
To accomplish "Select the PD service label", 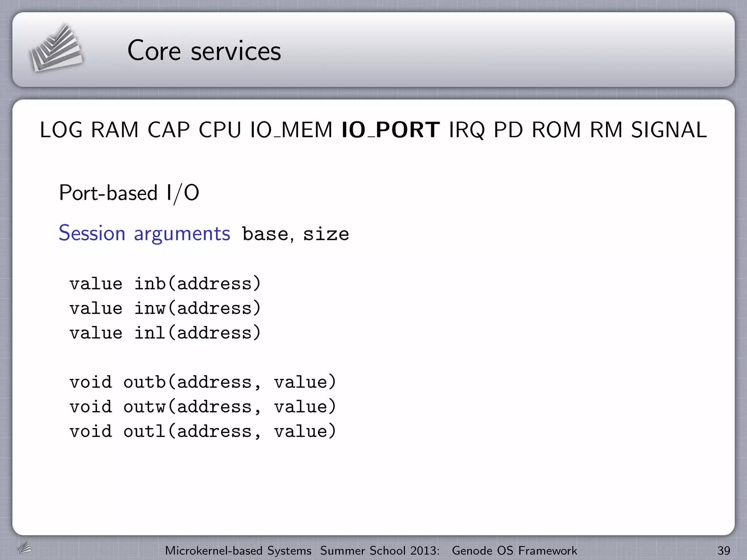I will point(508,130).
